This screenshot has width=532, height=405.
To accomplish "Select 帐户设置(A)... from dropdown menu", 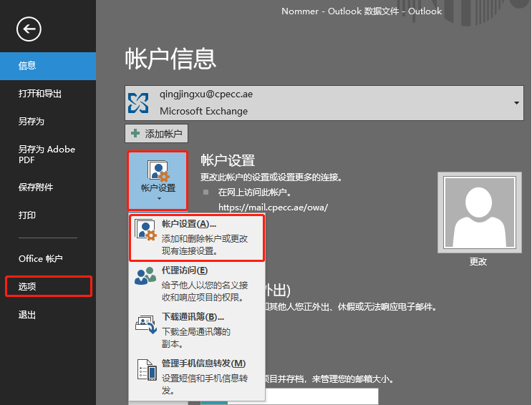I will (x=197, y=237).
